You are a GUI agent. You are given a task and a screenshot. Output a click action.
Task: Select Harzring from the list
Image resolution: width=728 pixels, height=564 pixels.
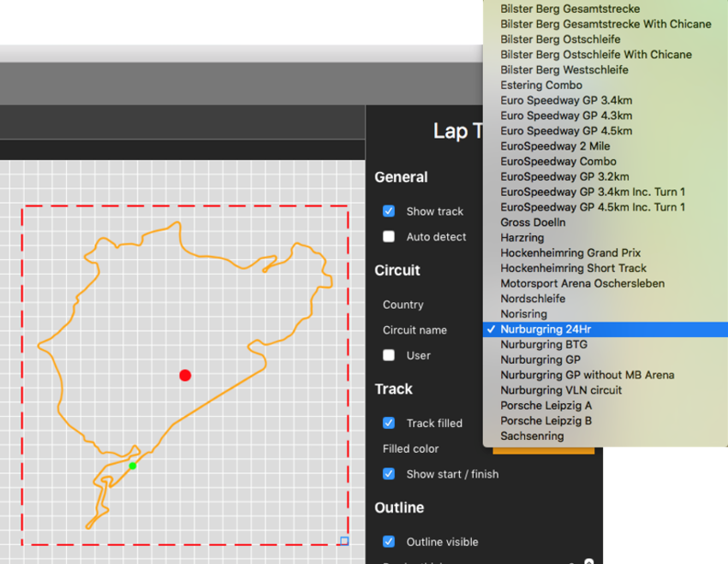(606, 239)
